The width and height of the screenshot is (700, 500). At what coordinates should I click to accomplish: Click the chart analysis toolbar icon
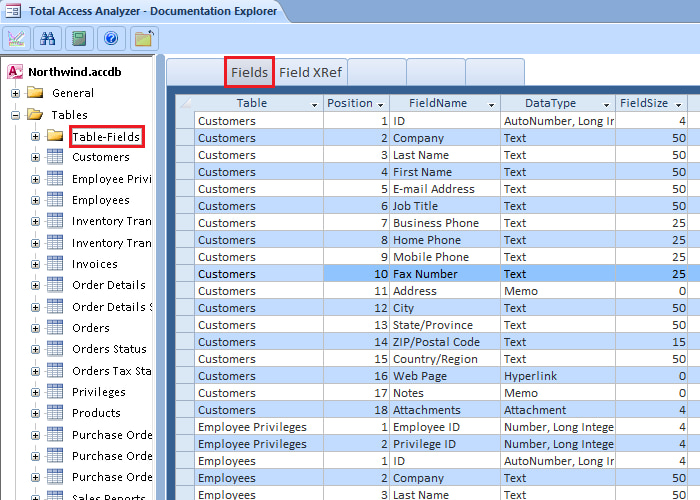[16, 39]
